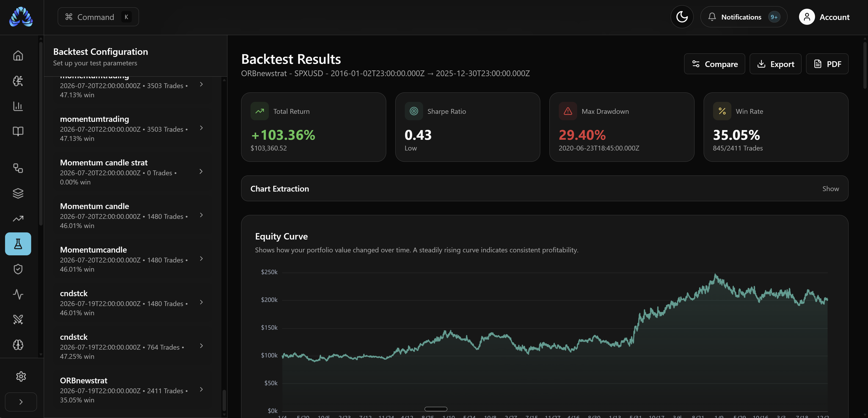Click the Equity Curve chart title

[x=281, y=236]
